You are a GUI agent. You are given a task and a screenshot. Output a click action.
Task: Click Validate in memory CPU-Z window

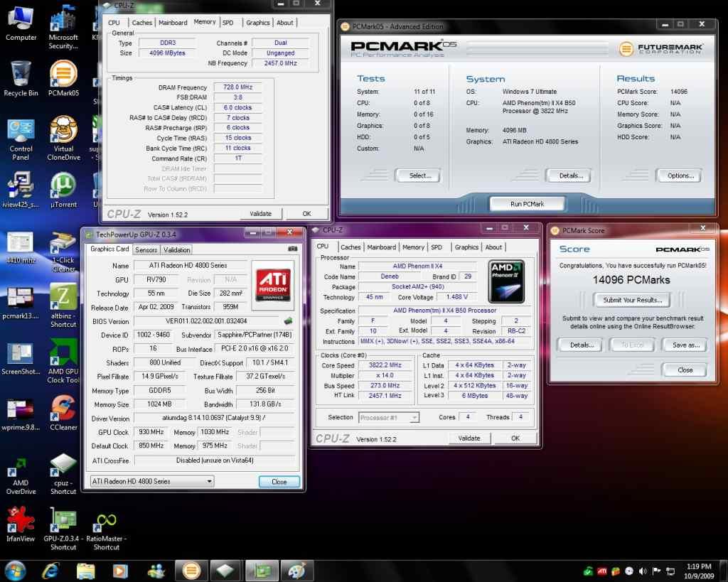(260, 213)
